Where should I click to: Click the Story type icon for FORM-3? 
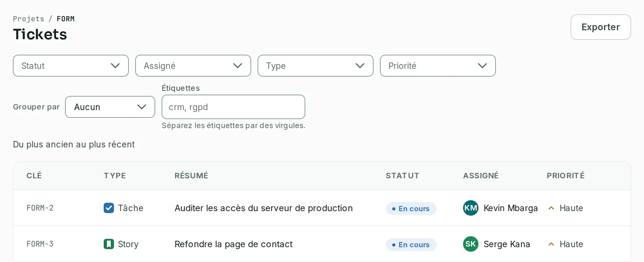[x=109, y=244]
